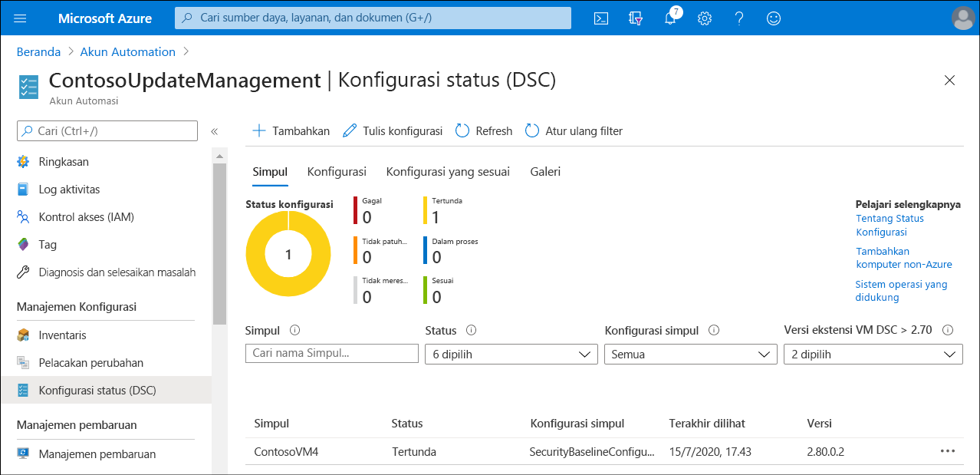Open feedback smiley icon

(774, 18)
